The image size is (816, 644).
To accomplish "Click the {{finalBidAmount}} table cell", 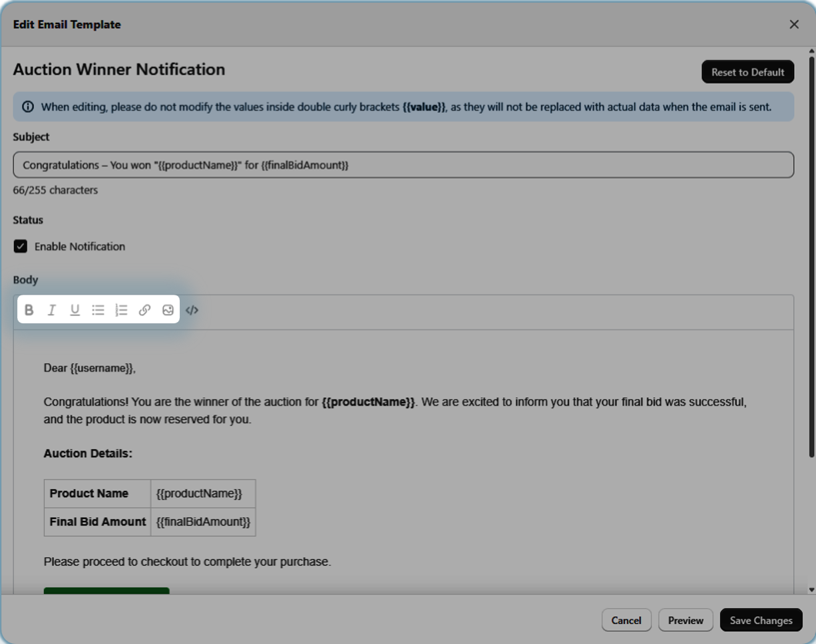I will (203, 522).
